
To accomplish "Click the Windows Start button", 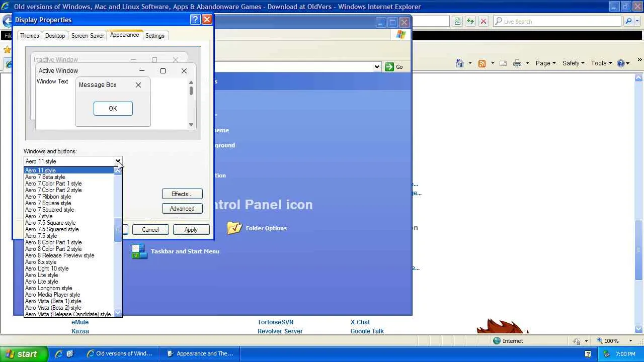I will 24,354.
